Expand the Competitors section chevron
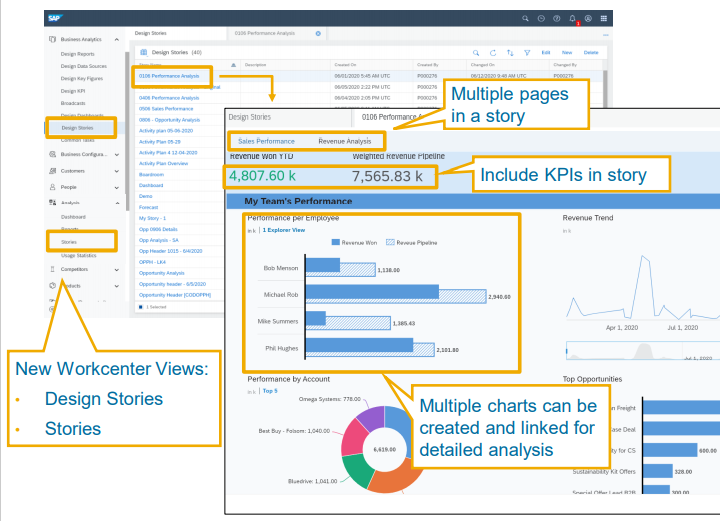This screenshot has height=521, width=720. coord(117,270)
